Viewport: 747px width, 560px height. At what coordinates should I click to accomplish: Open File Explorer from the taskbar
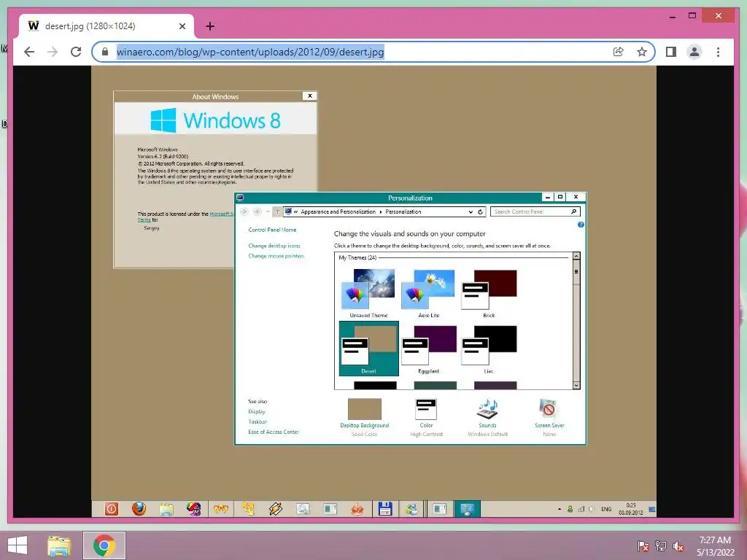click(59, 545)
